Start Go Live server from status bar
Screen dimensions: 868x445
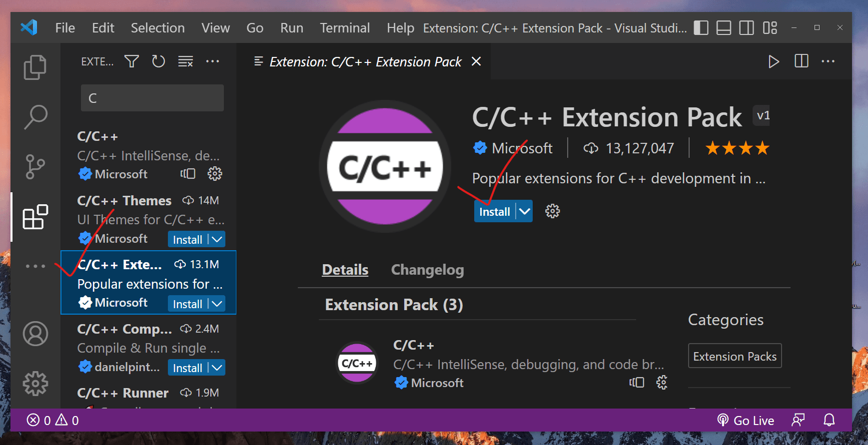(x=746, y=420)
